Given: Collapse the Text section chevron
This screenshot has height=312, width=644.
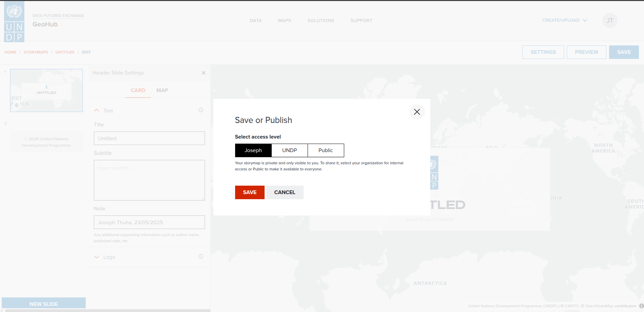Looking at the screenshot, I should [x=97, y=110].
